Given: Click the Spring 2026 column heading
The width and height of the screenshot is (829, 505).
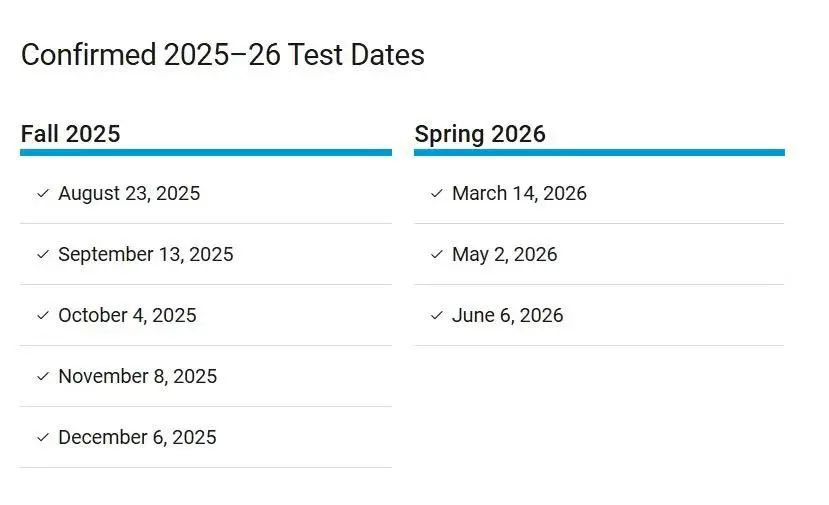Looking at the screenshot, I should pyautogui.click(x=480, y=134).
